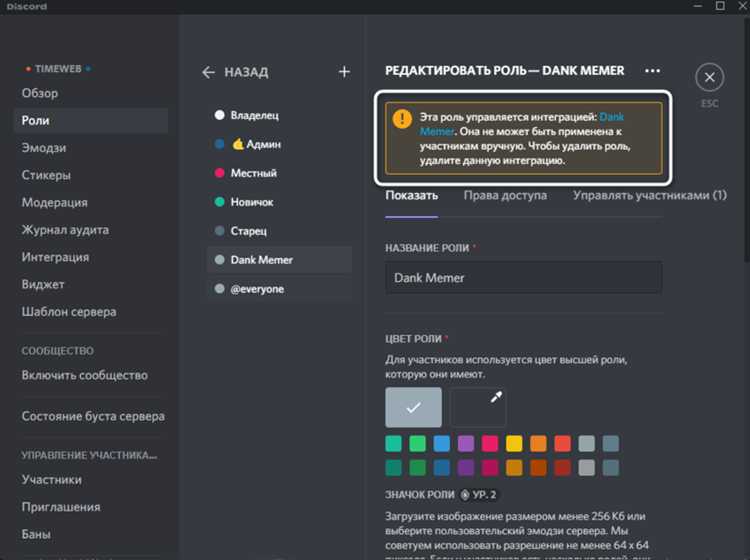Image resolution: width=750 pixels, height=560 pixels.
Task: Pick the yellow swatch in top row
Action: pyautogui.click(x=514, y=443)
